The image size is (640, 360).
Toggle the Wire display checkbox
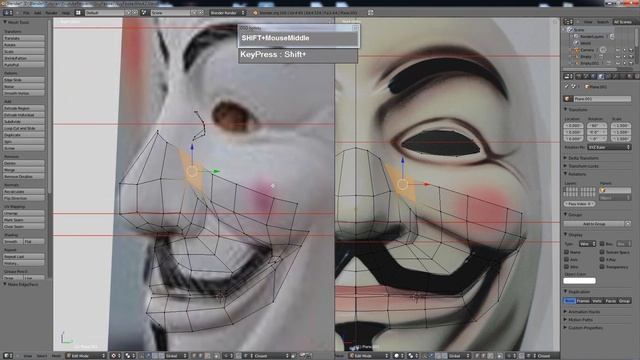567,267
